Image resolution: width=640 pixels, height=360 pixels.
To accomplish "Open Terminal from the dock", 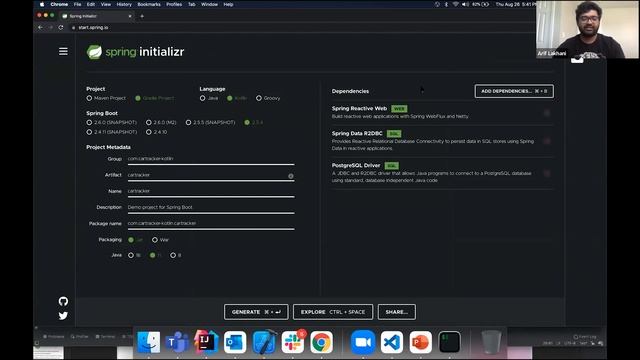I will pos(449,342).
